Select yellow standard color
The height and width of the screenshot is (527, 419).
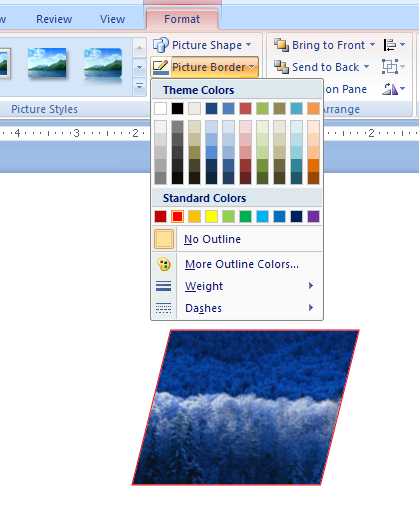point(211,216)
